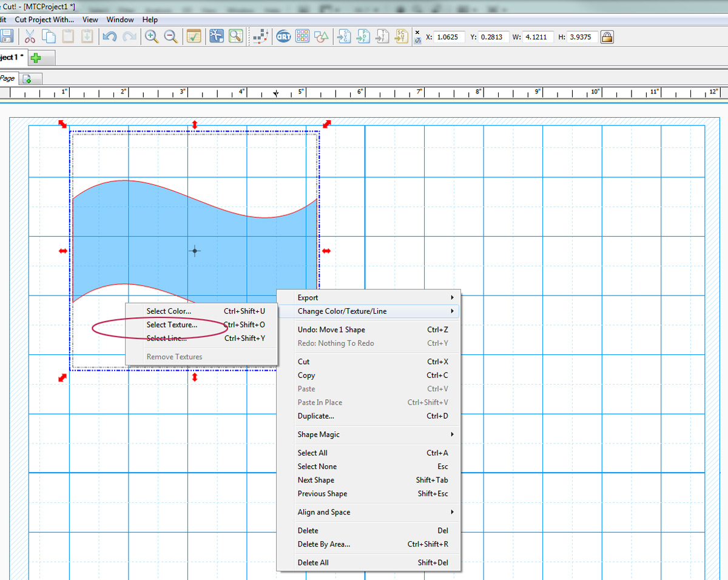Click the X position input field

pos(449,37)
